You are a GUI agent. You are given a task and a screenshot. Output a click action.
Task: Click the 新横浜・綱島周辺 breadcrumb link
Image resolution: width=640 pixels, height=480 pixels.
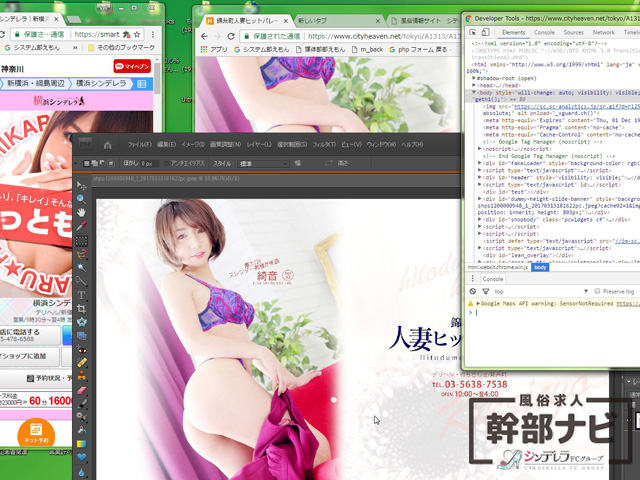point(36,84)
